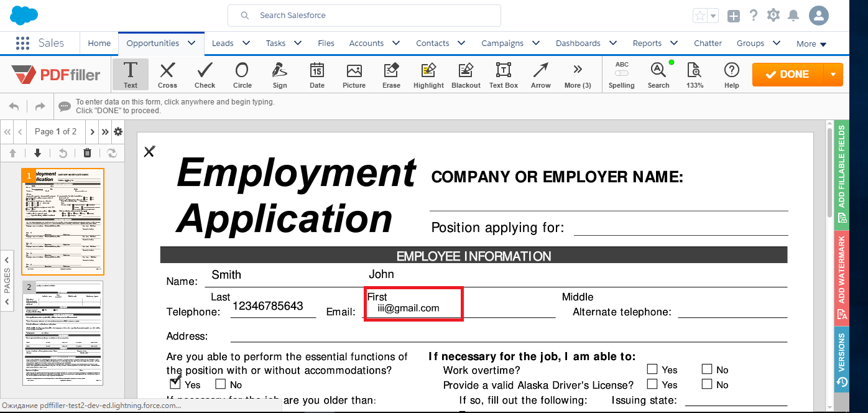This screenshot has width=868, height=413.
Task: Expand the Tasks tab dropdown
Action: (x=298, y=43)
